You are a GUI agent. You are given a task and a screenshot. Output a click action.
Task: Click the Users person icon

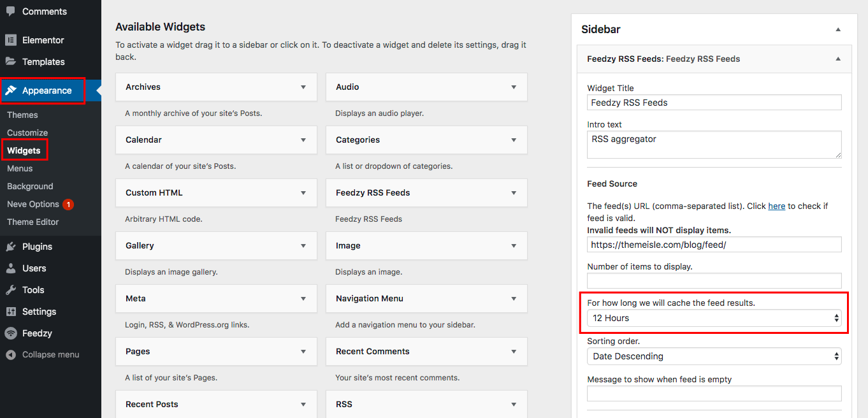(11, 268)
